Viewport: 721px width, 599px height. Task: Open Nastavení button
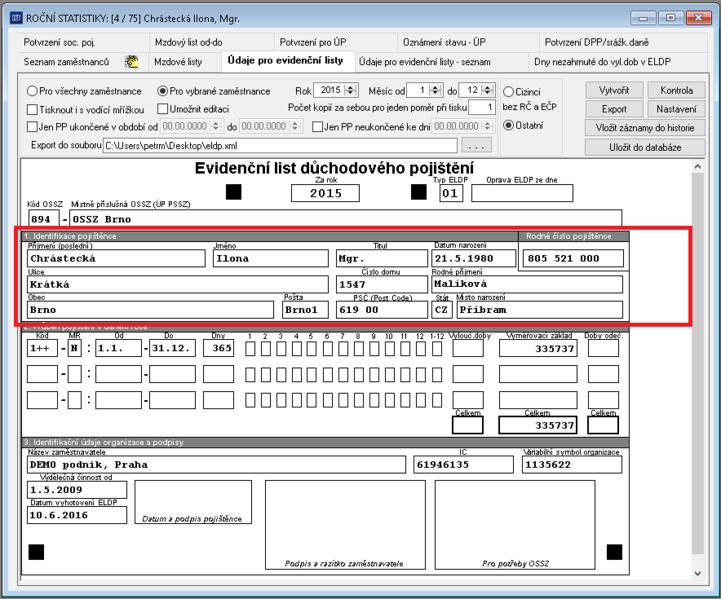(x=676, y=109)
